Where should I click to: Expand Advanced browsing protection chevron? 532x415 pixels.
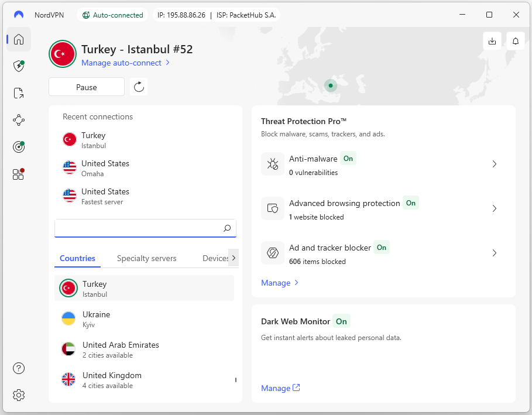[x=495, y=208]
